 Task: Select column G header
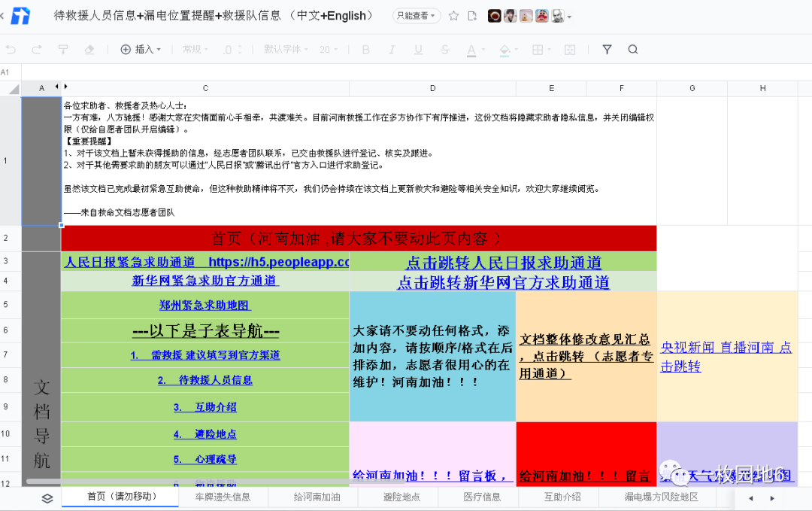(x=692, y=88)
